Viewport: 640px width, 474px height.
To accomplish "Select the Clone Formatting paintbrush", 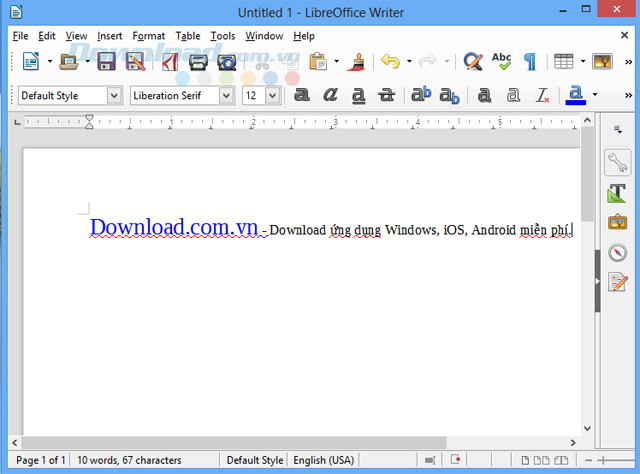I will click(356, 62).
